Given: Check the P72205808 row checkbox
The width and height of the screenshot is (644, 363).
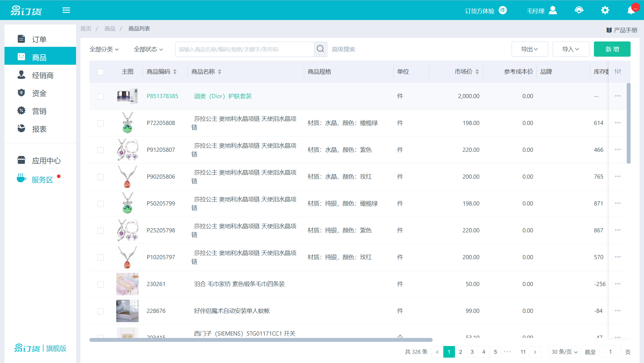Looking at the screenshot, I should point(101,123).
